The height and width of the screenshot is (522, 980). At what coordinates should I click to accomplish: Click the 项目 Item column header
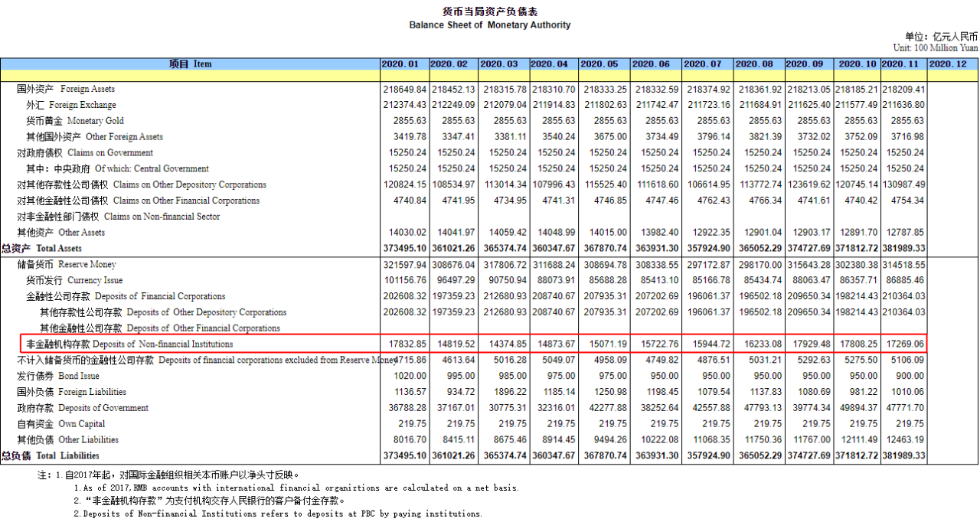190,64
